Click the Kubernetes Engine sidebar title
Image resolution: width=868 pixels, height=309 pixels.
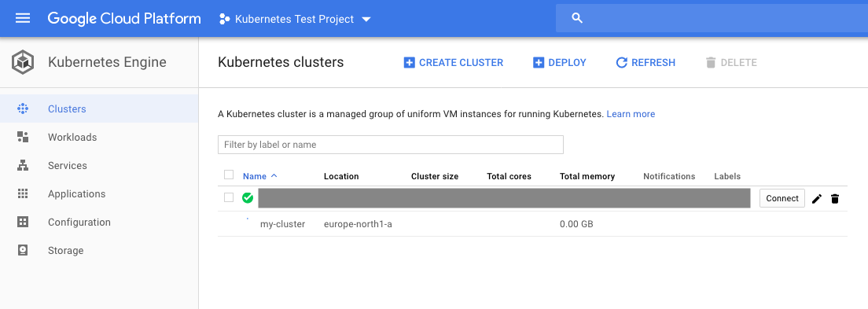point(107,62)
